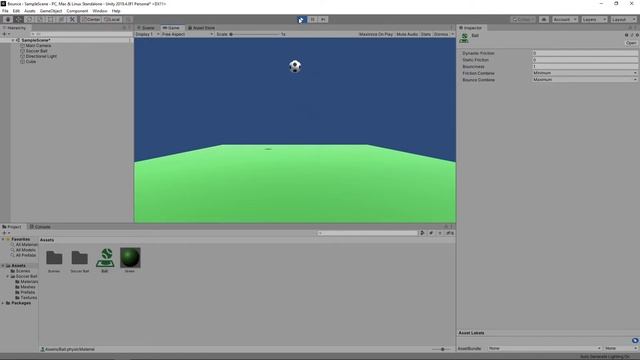
Task: Click the search by type filter icon
Action: coord(422,233)
